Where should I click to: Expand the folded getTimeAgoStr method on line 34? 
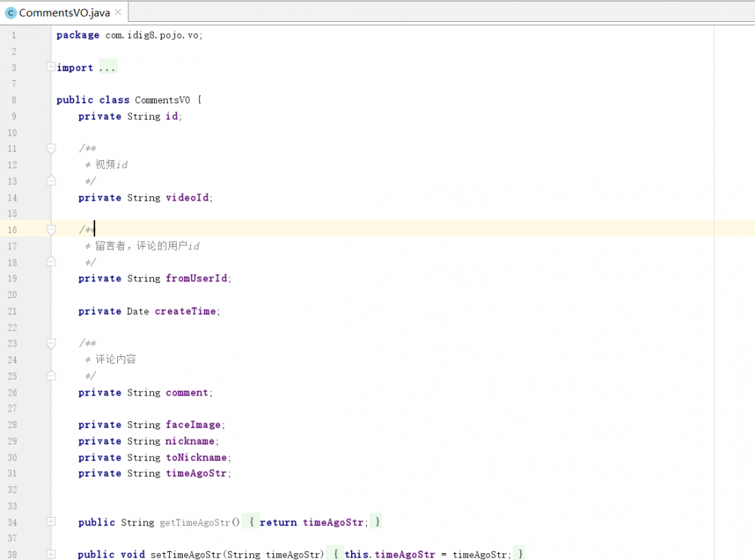51,522
